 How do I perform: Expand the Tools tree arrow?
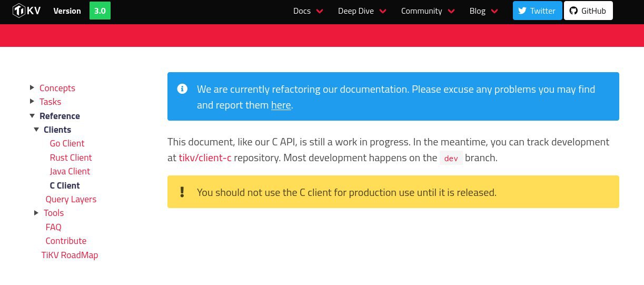(x=36, y=213)
